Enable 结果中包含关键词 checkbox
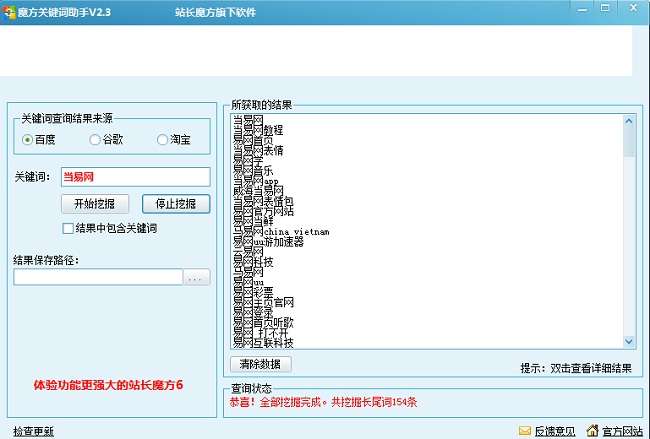 [x=68, y=228]
